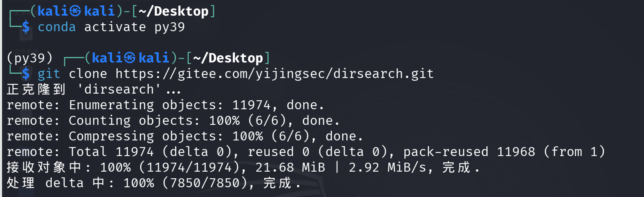Open the gitee.com dirsearch.git URL
644x197 pixels.
275,74
